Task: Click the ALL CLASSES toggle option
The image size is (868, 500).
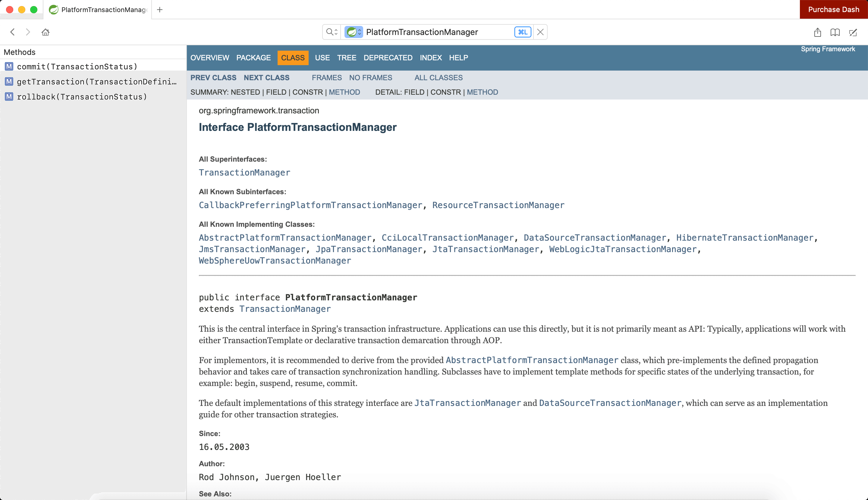Action: coord(438,78)
